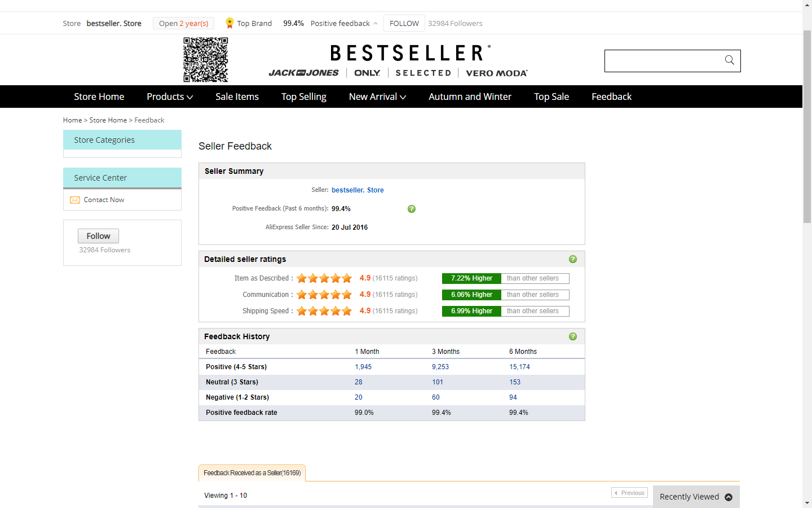Click the Feedback breadcrumb text
The image size is (812, 508).
click(149, 120)
